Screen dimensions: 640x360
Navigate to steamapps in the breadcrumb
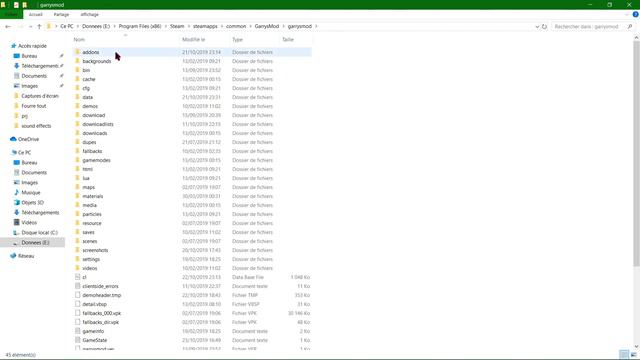coord(205,26)
